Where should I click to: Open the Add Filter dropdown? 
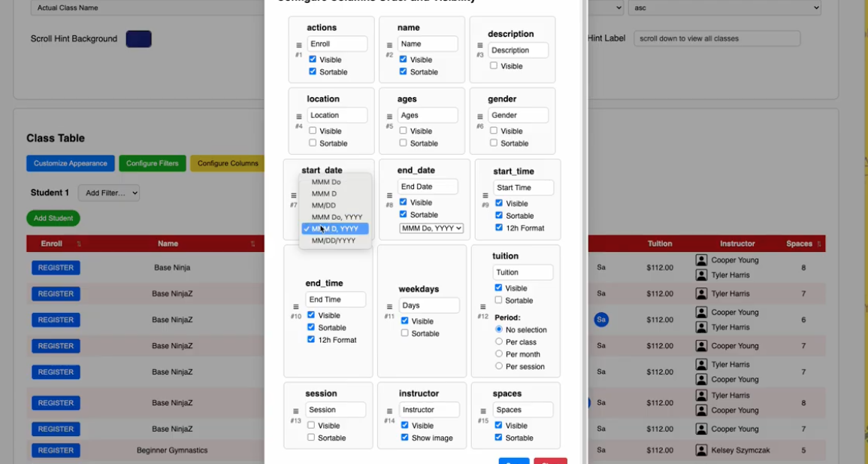click(x=109, y=193)
